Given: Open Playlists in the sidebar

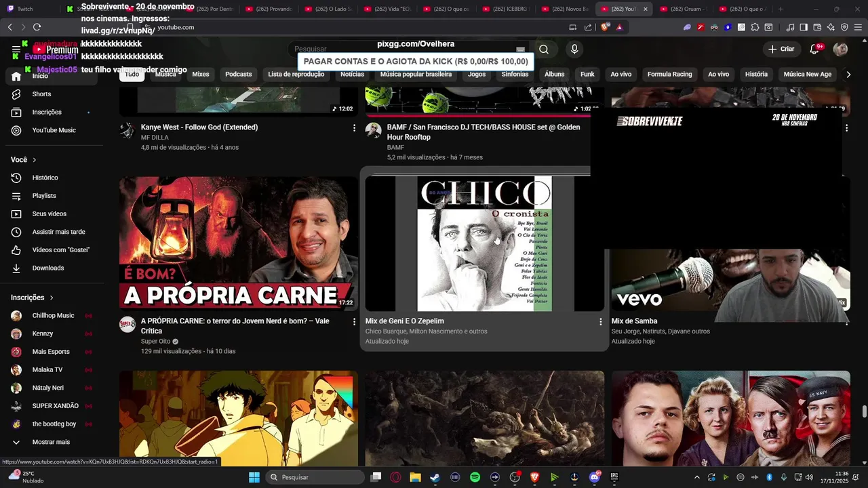Looking at the screenshot, I should [x=53, y=196].
